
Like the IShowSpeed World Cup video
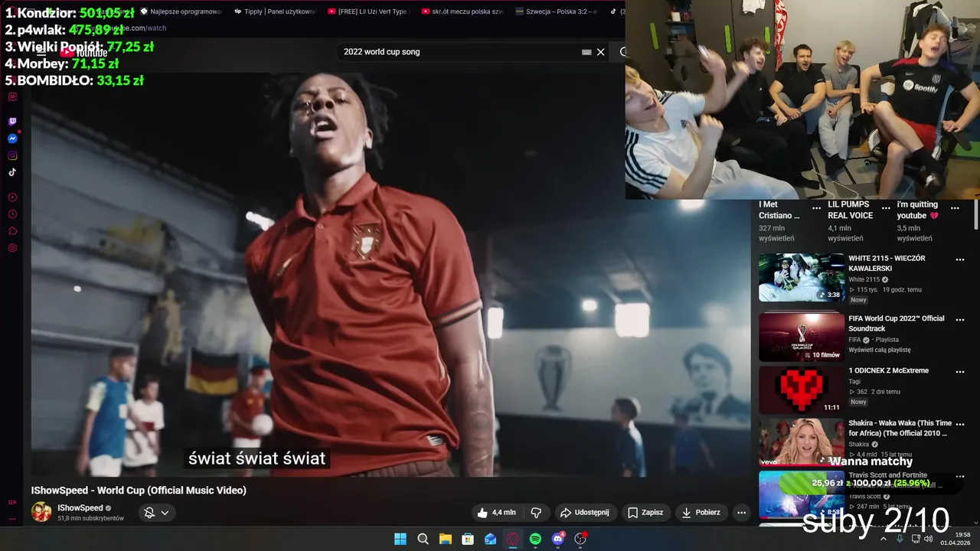[x=496, y=513]
